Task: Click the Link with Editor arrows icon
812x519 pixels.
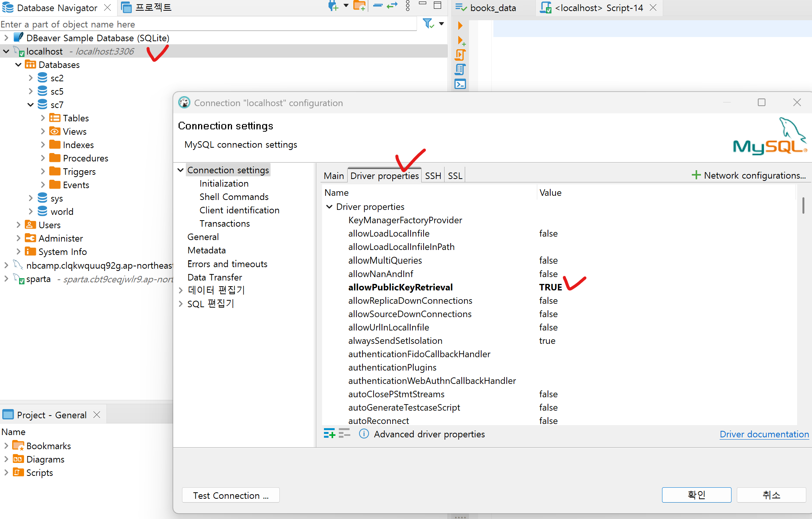Action: (392, 6)
